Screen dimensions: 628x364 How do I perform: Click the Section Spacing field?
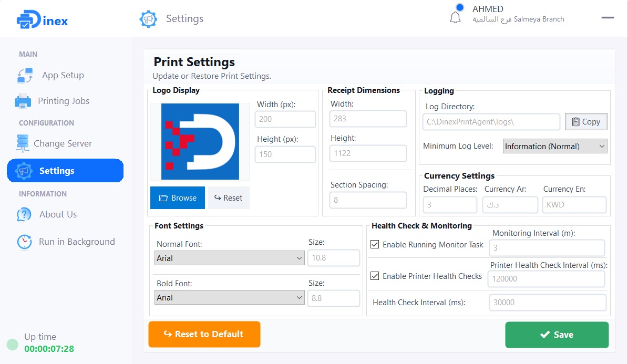(368, 200)
